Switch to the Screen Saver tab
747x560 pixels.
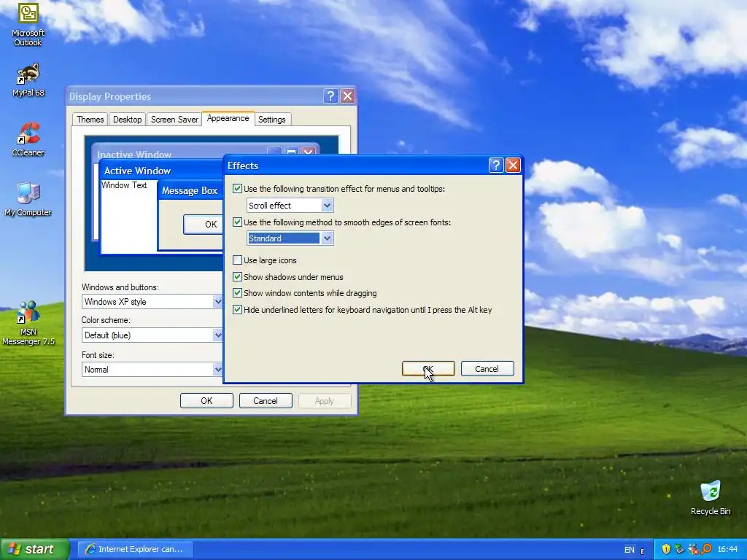[x=174, y=120]
